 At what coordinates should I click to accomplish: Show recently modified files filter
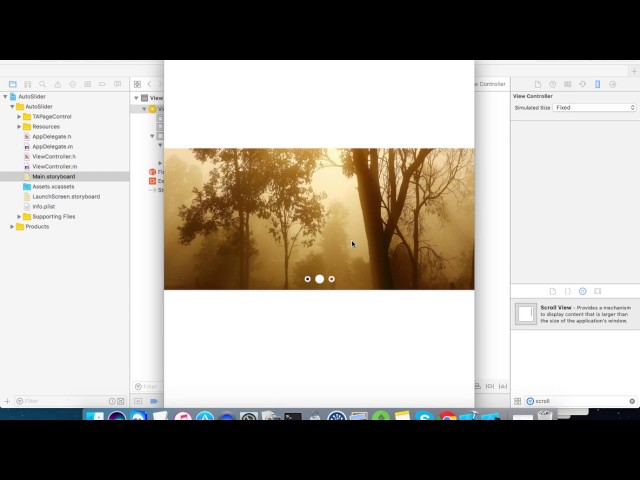[x=112, y=401]
